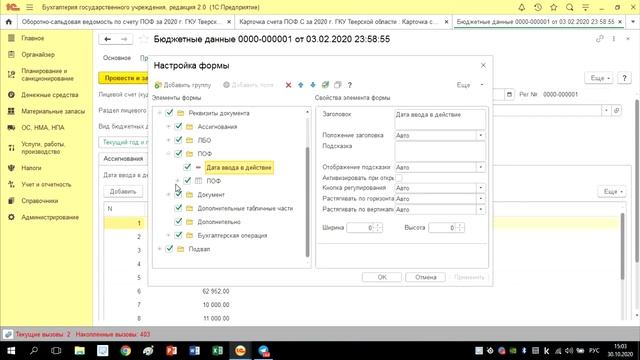The width and height of the screenshot is (640, 360).
Task: Go to the home start page icon
Action: click(9, 22)
